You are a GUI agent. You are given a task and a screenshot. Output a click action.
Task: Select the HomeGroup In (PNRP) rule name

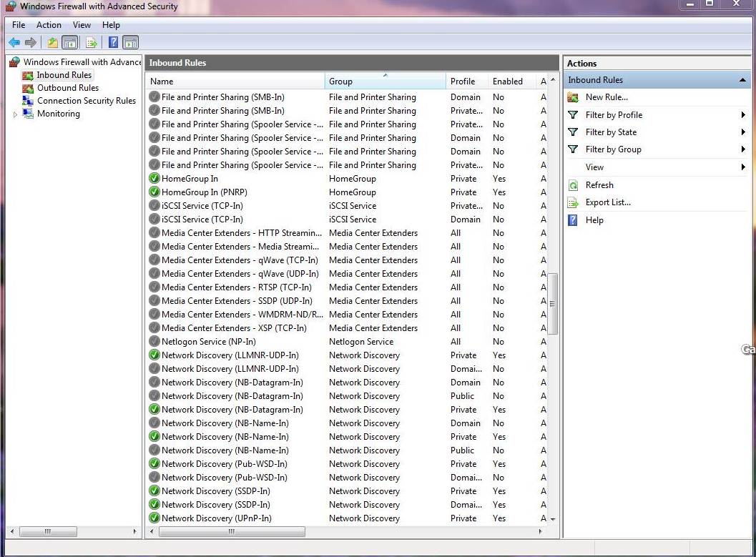205,192
